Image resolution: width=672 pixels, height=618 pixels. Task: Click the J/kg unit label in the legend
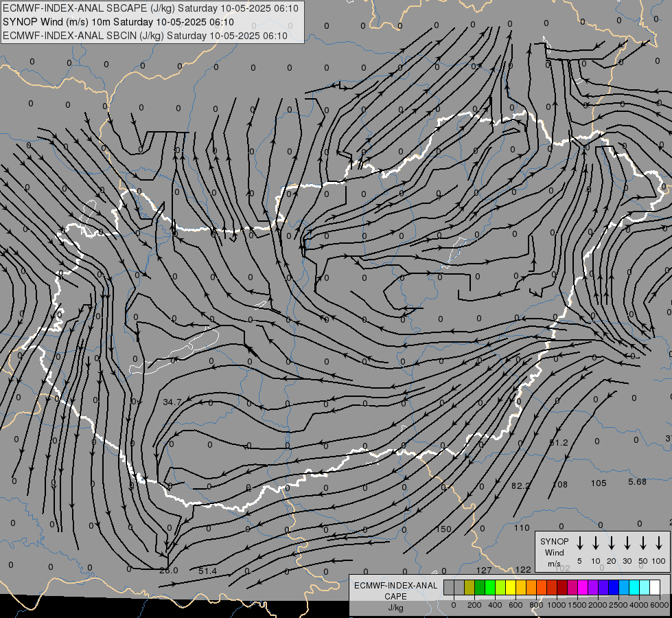[395, 608]
